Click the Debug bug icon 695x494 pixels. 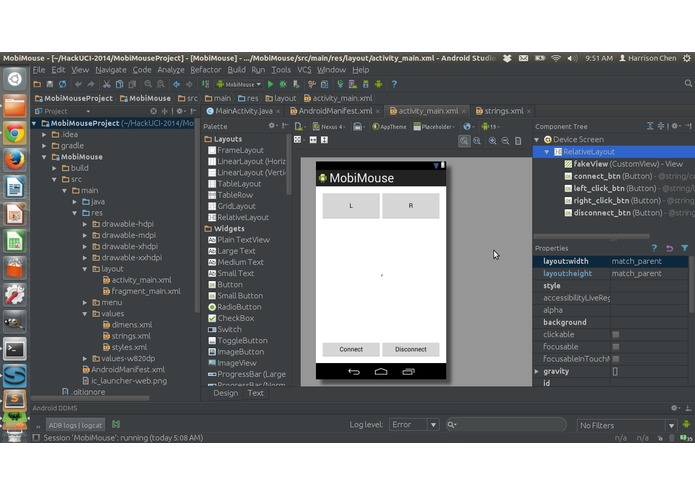pyautogui.click(x=283, y=84)
